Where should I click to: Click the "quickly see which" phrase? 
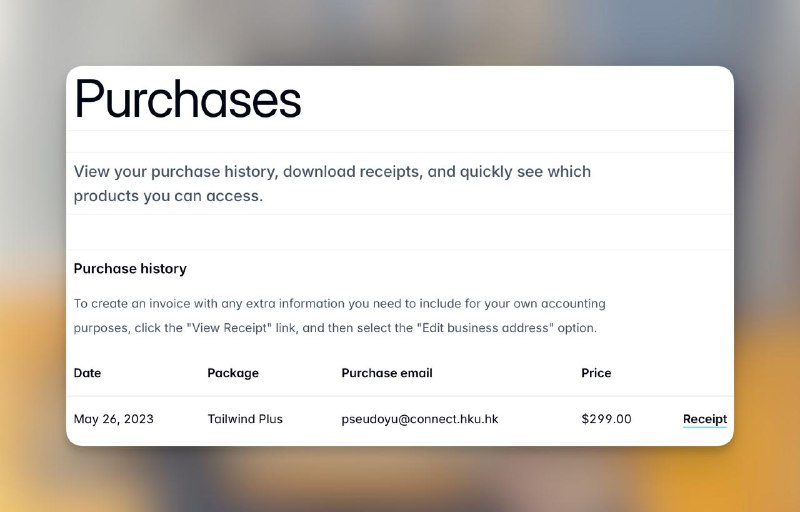tap(526, 172)
